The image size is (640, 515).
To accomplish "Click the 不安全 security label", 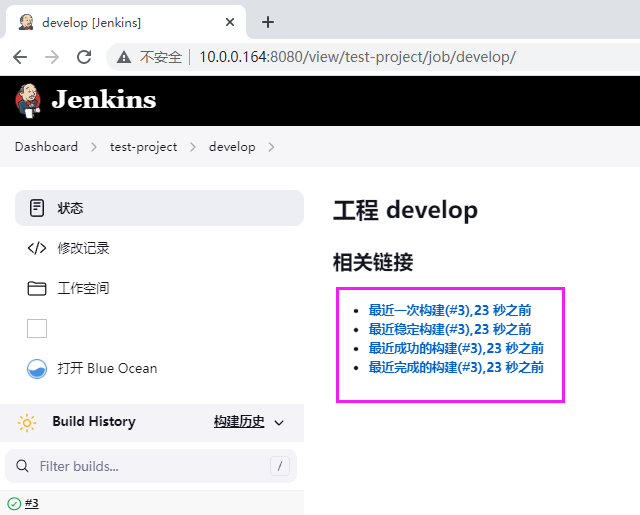I will click(x=161, y=57).
